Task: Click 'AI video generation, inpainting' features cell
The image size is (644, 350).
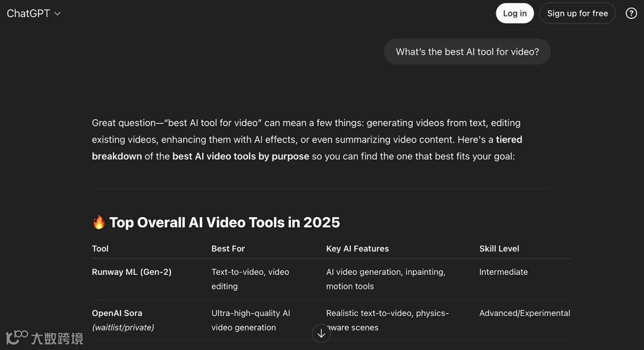Action: tap(386, 279)
